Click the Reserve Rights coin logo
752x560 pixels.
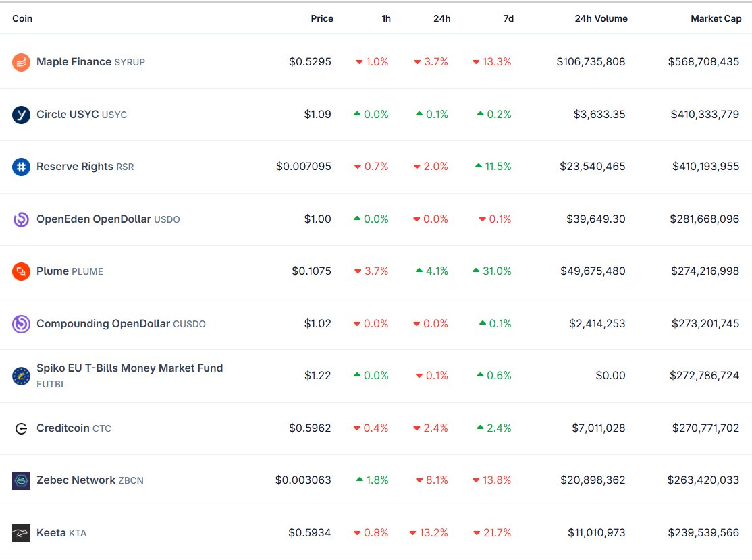pyautogui.click(x=21, y=167)
